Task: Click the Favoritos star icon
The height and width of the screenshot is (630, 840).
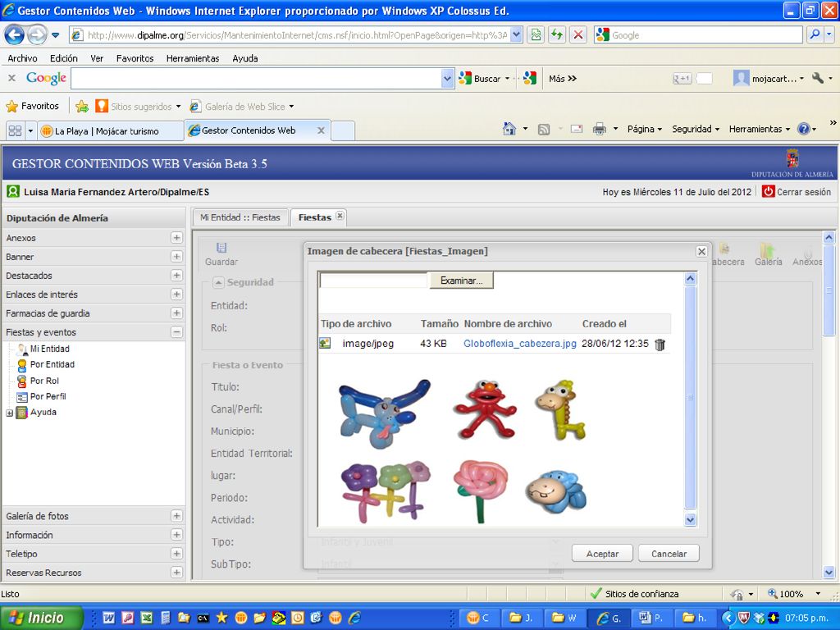Action: (x=11, y=106)
